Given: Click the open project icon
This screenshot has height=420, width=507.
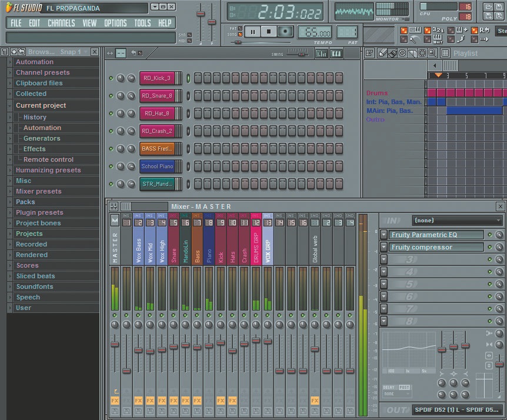Looking at the screenshot, I should click(x=489, y=6).
